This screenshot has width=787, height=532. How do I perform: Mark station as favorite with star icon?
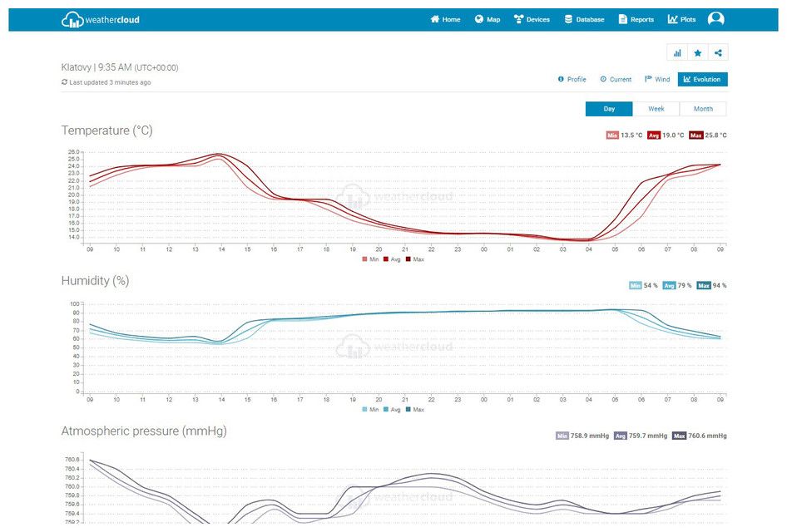(x=698, y=53)
